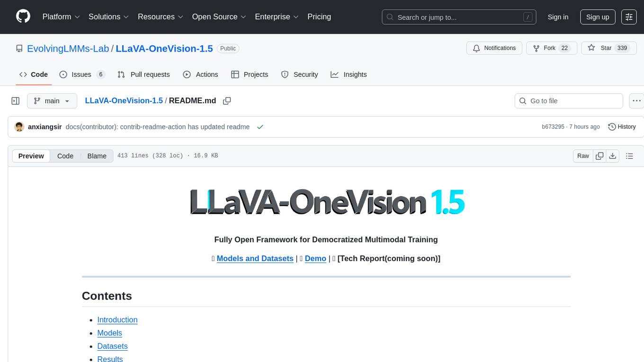Go to the Pull requests tab
The width and height of the screenshot is (644, 362).
pos(143,74)
